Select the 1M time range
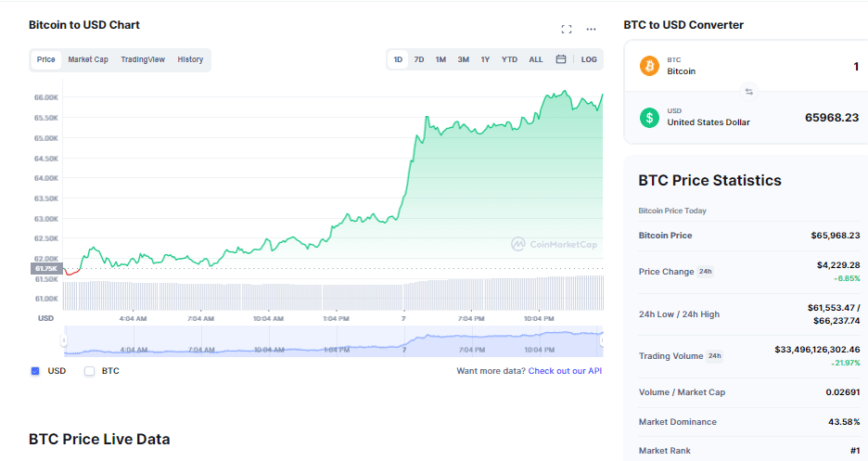868x461 pixels. tap(440, 59)
